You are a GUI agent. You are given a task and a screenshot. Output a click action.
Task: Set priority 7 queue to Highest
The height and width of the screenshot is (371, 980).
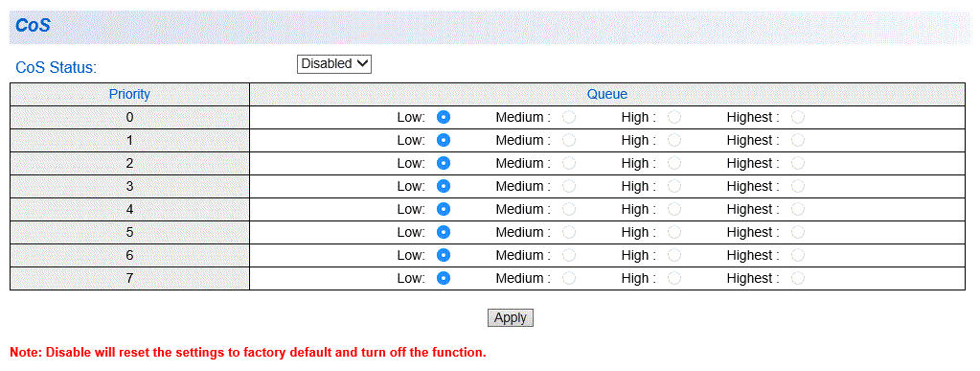797,278
